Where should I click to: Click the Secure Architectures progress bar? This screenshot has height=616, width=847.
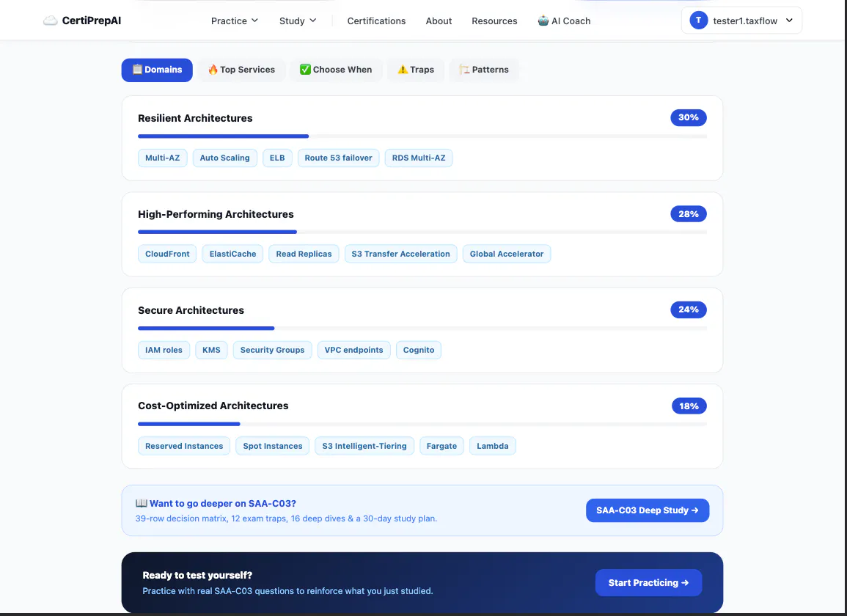click(422, 328)
